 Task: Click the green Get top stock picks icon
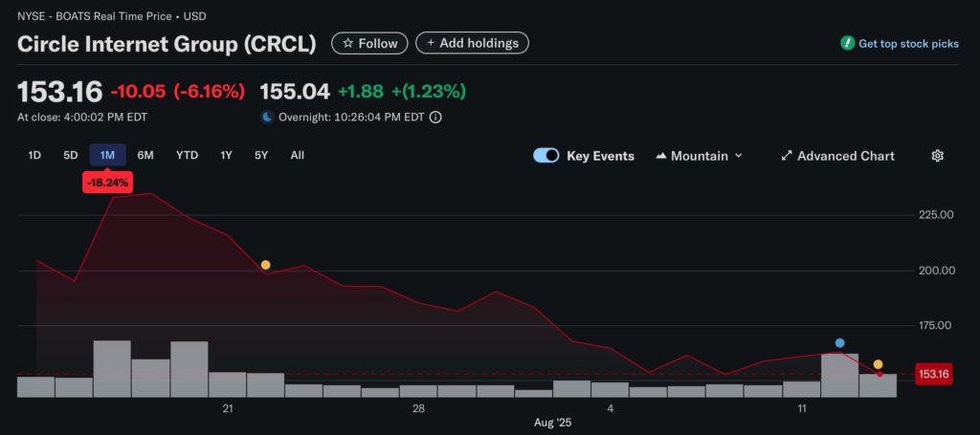click(848, 44)
